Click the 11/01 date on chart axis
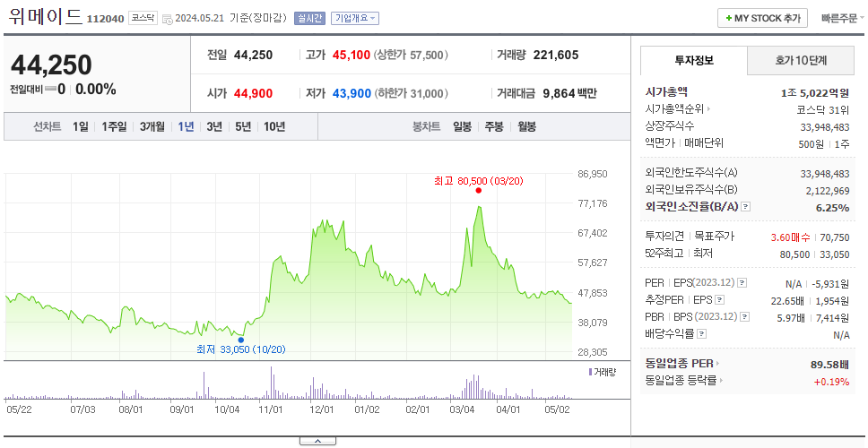Screen dimensions: 868x448 (x=271, y=409)
